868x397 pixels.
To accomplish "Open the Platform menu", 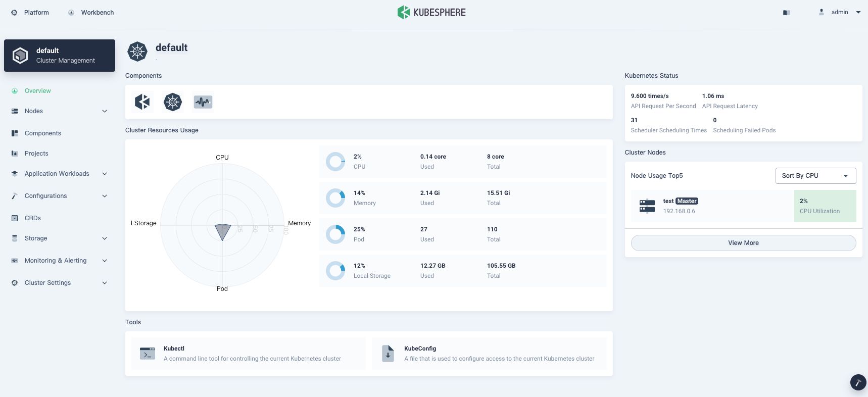I will pos(30,12).
